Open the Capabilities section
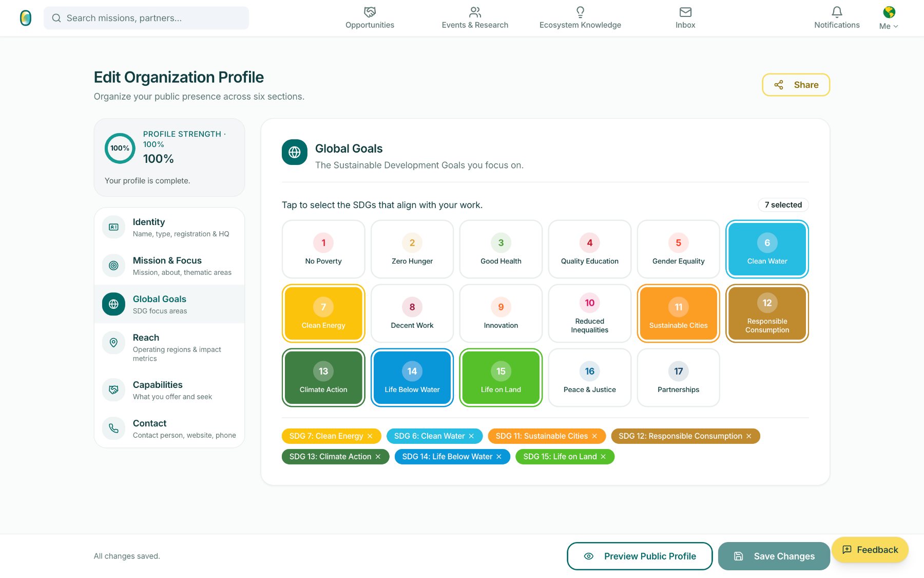The image size is (924, 578). coord(169,390)
